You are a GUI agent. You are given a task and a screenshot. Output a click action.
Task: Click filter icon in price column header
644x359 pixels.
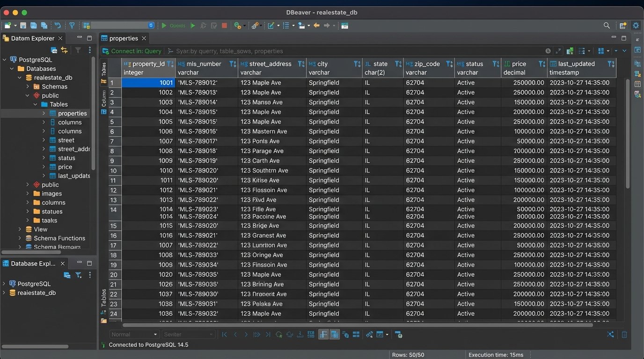click(542, 64)
